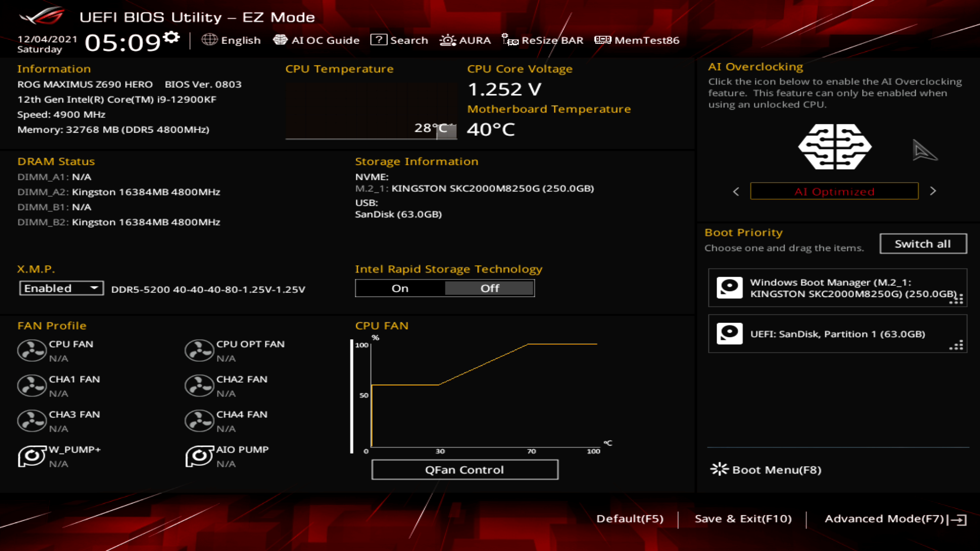This screenshot has height=551, width=980.
Task: Click the previous AI Optimized profile arrow
Action: 736,191
